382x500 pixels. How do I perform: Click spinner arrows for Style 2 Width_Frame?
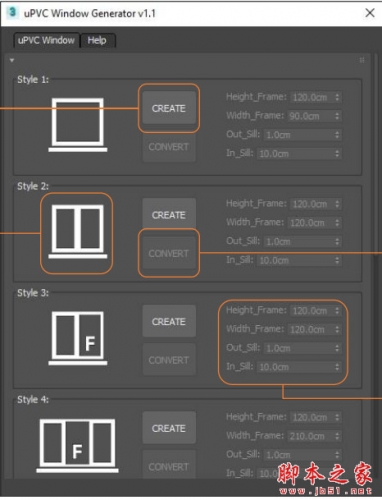click(337, 223)
